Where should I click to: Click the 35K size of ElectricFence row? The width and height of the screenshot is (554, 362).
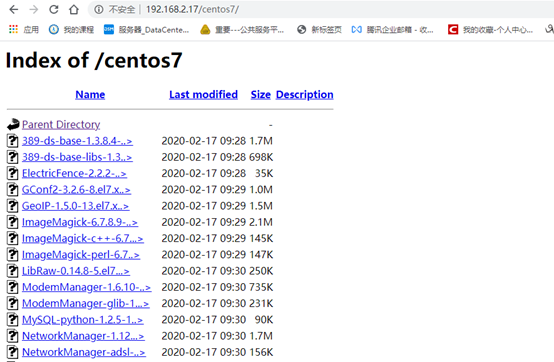264,173
